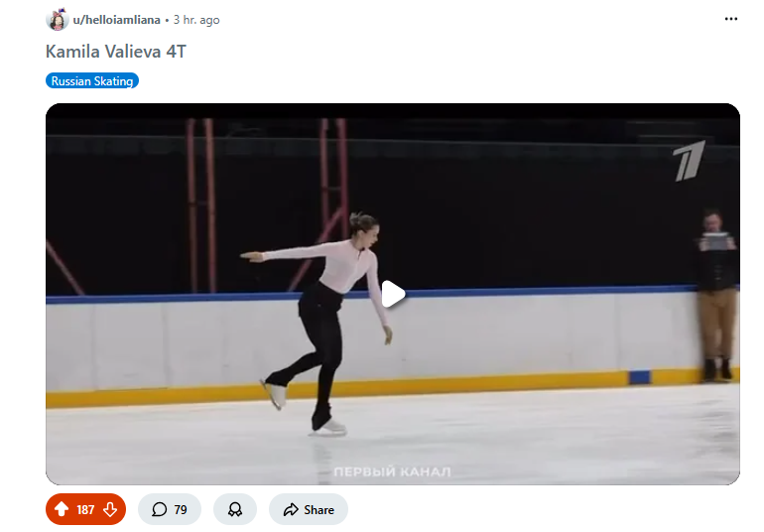Viewport: 764px width, 532px height.
Task: Give an award using the award icon
Action: [x=235, y=509]
